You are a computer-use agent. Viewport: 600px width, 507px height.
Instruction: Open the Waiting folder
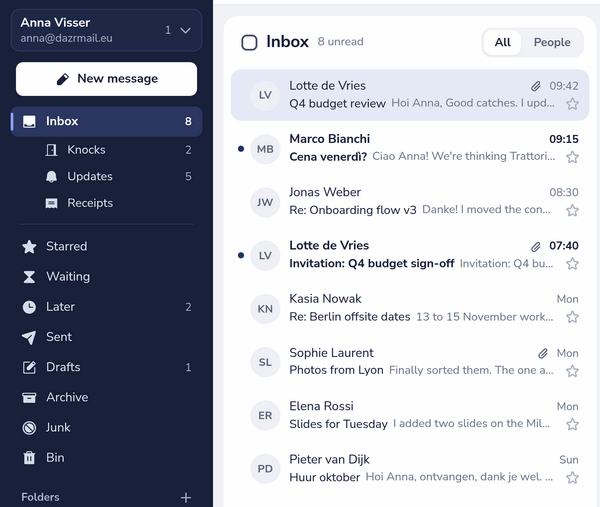106,277
